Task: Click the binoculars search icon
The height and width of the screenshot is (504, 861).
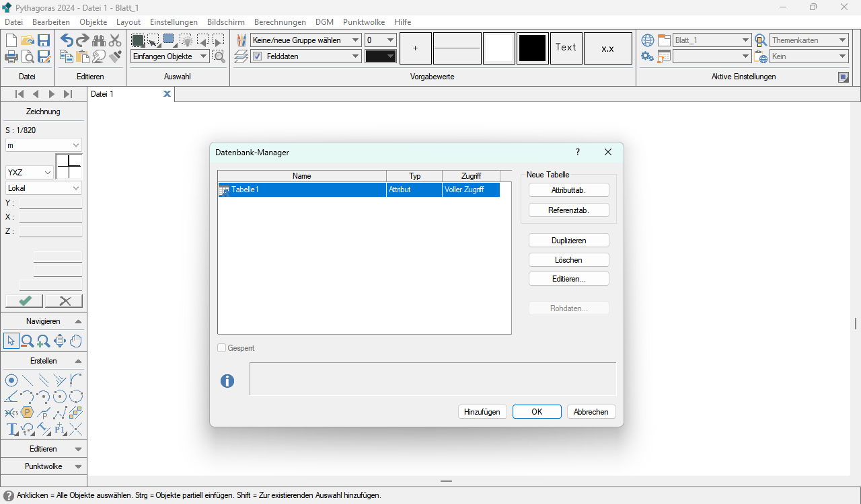Action: pyautogui.click(x=99, y=40)
